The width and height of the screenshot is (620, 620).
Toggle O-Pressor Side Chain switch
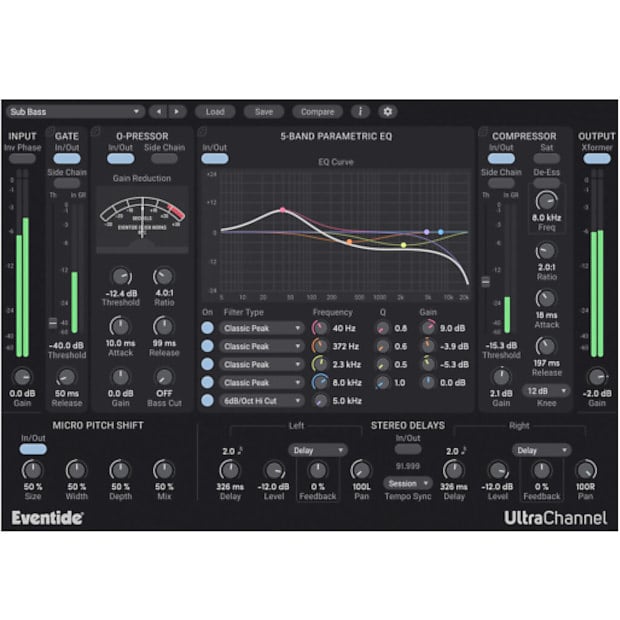(164, 159)
